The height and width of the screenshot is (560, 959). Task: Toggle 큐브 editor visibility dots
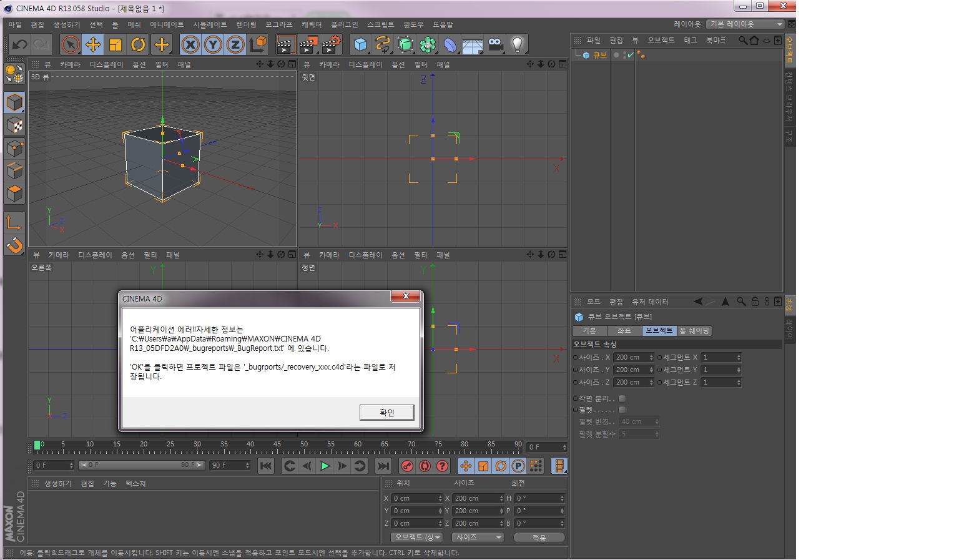pos(623,55)
